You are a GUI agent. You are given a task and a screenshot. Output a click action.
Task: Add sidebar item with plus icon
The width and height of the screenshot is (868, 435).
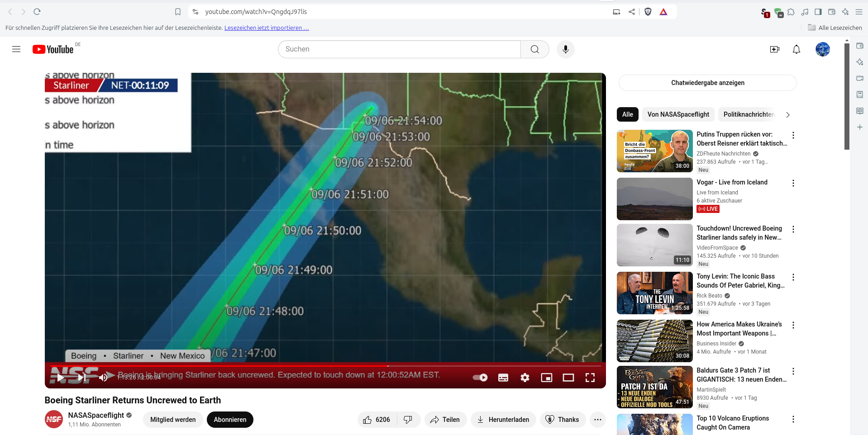pyautogui.click(x=860, y=127)
